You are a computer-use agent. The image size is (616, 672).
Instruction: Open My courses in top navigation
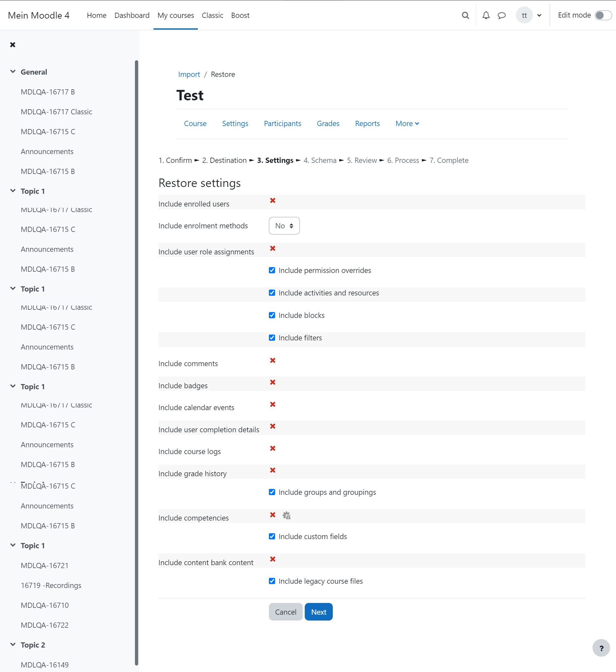point(175,15)
